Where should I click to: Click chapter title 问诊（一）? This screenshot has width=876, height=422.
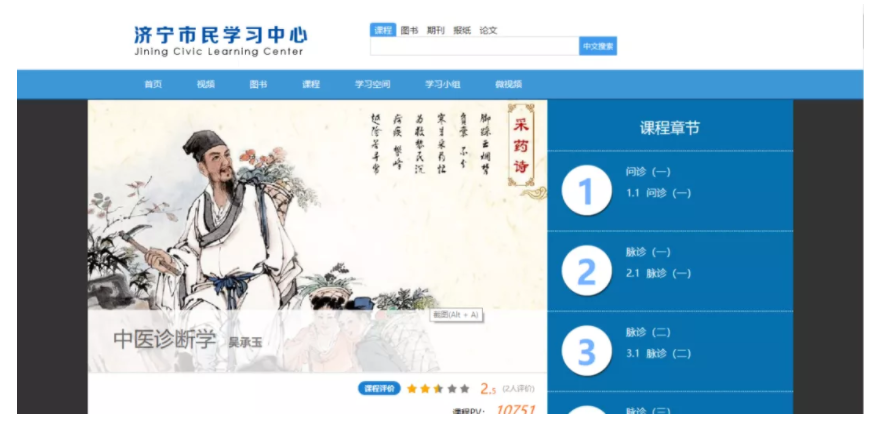(x=648, y=172)
